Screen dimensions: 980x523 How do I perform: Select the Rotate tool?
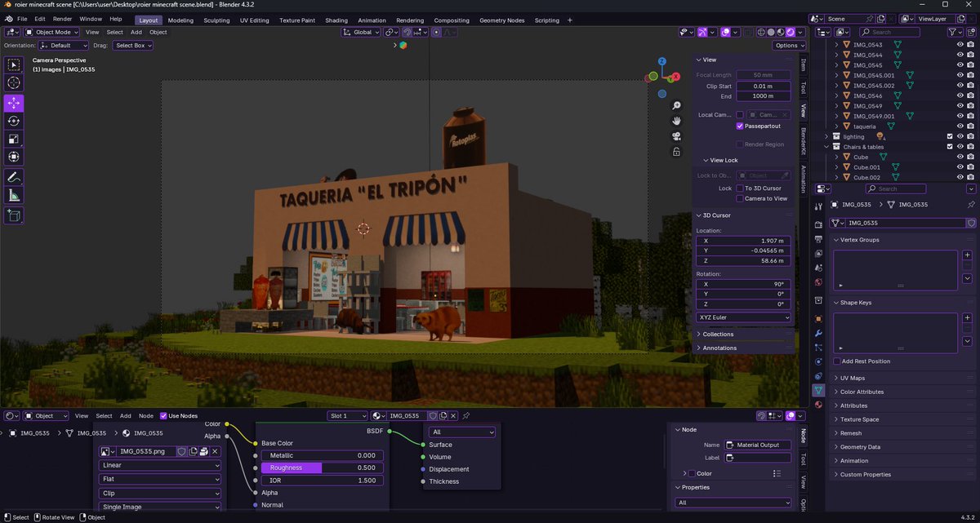[14, 121]
